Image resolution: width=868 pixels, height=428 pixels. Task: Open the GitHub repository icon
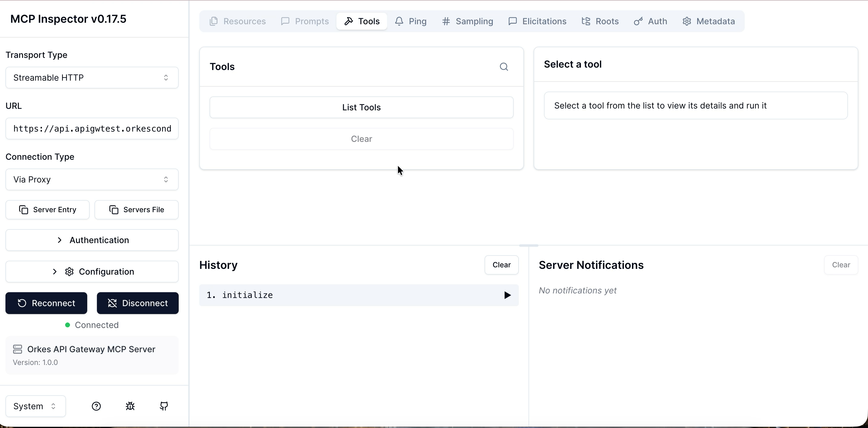pyautogui.click(x=164, y=406)
